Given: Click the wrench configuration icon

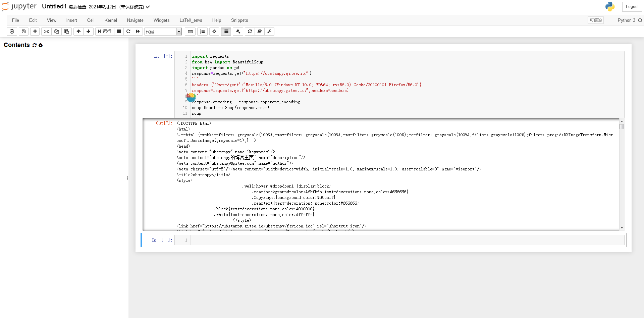Looking at the screenshot, I should (x=269, y=32).
